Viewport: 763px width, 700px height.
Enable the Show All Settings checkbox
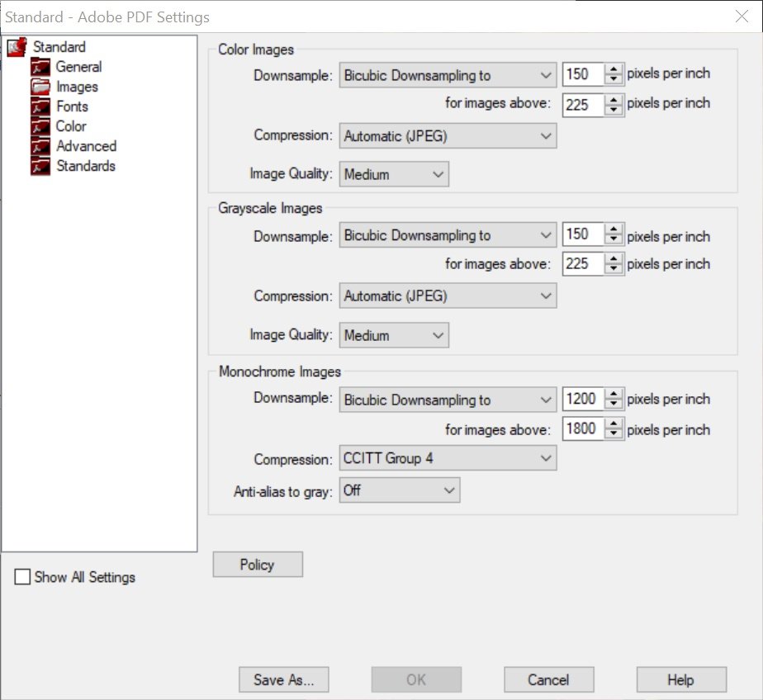click(x=22, y=577)
